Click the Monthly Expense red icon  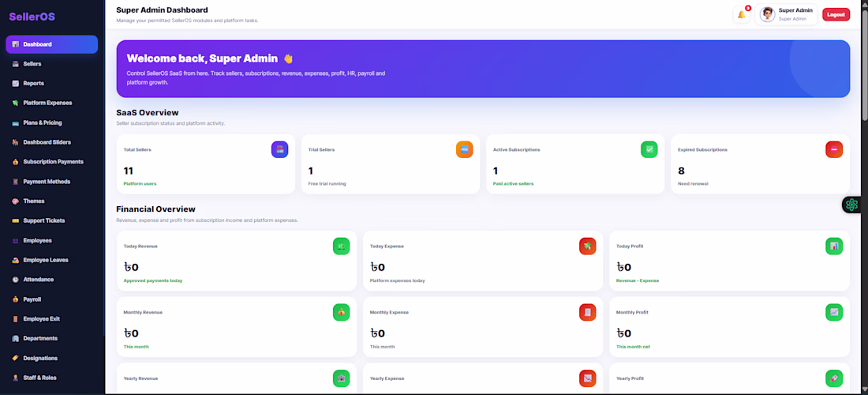[x=588, y=313]
